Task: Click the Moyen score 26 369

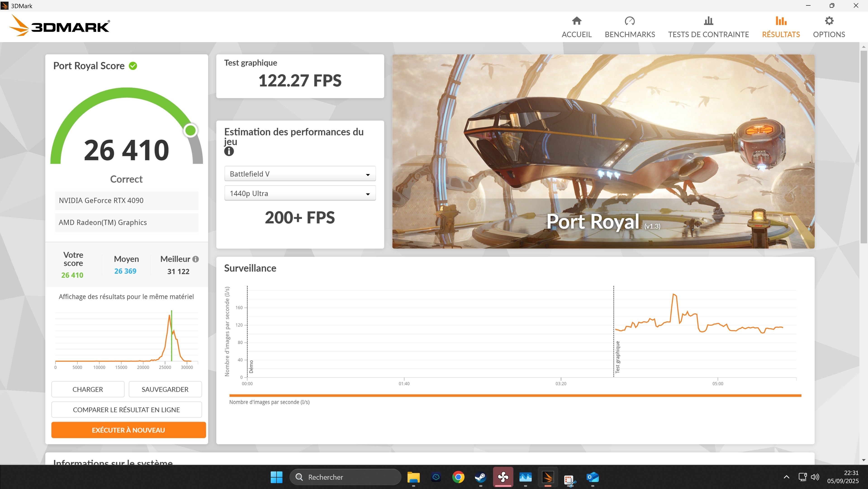Action: pyautogui.click(x=125, y=271)
